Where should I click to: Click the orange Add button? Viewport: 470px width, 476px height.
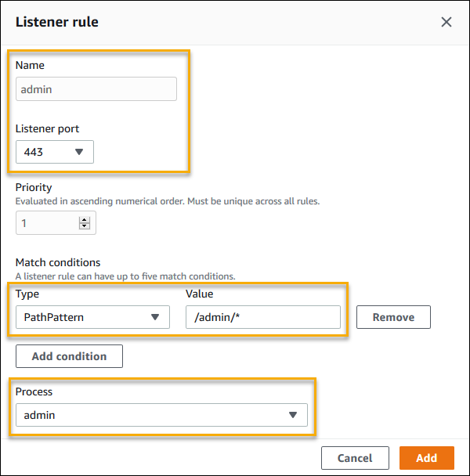[x=427, y=458]
